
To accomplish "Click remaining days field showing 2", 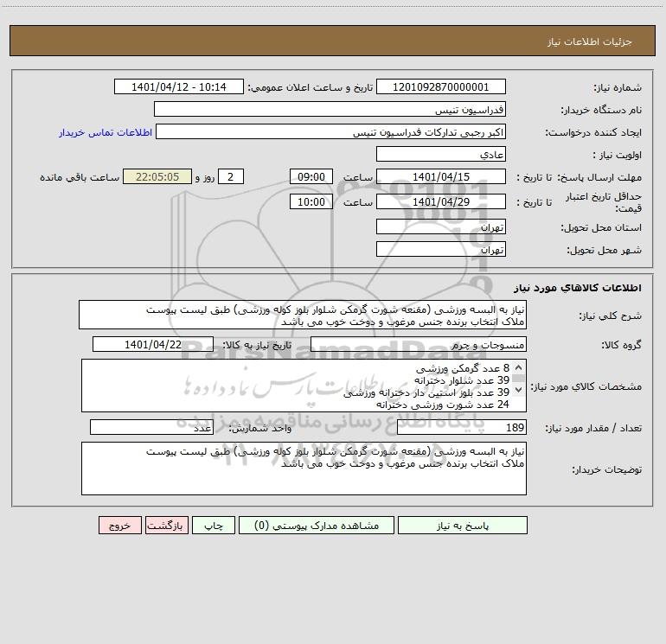I will point(231,176).
